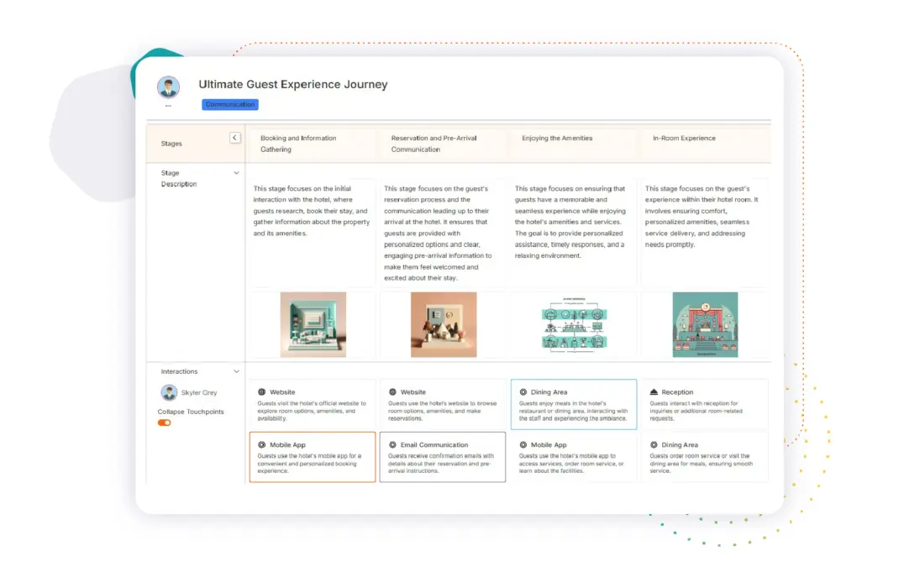
Task: Select the Website icon under Reservation stage
Action: (x=392, y=392)
